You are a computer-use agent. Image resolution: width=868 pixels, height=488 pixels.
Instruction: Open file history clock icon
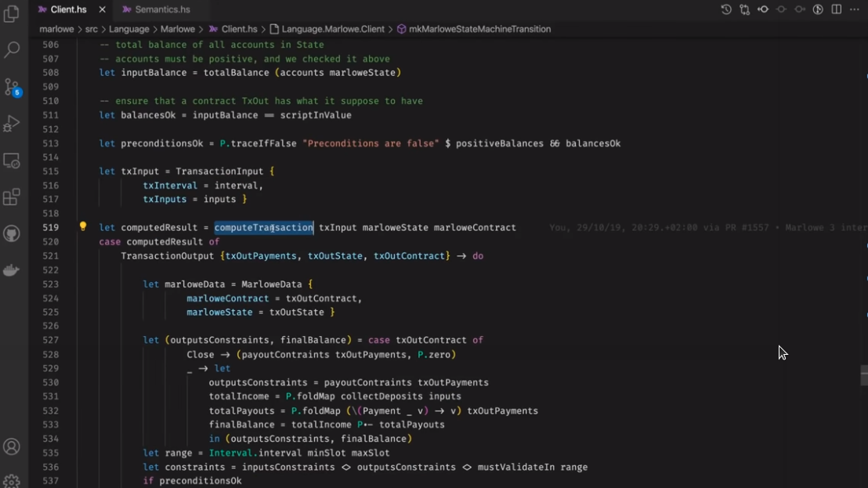click(x=726, y=9)
